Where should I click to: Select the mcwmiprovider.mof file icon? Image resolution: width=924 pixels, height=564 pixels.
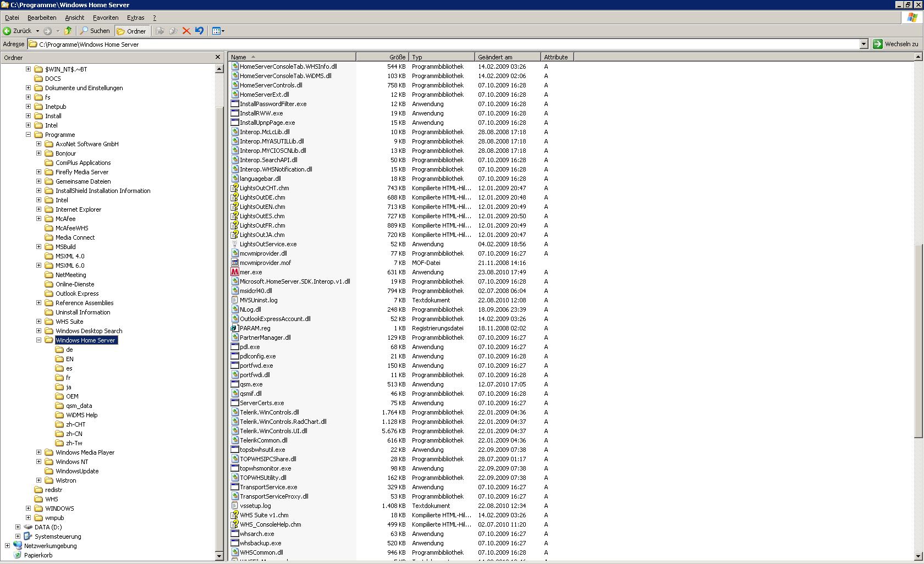point(235,263)
